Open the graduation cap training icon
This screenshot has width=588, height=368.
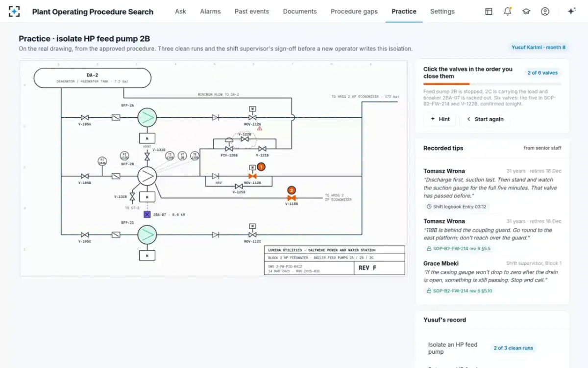point(526,11)
